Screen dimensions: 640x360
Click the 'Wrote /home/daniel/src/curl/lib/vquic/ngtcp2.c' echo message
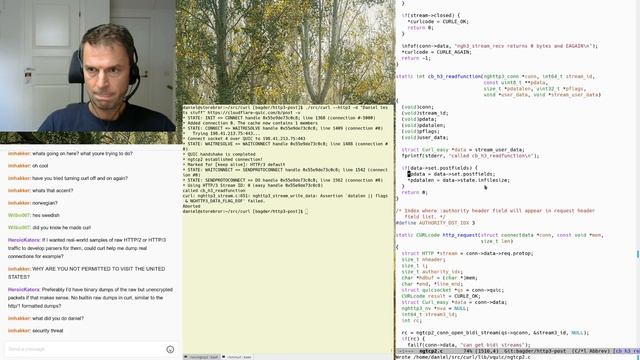click(x=463, y=357)
